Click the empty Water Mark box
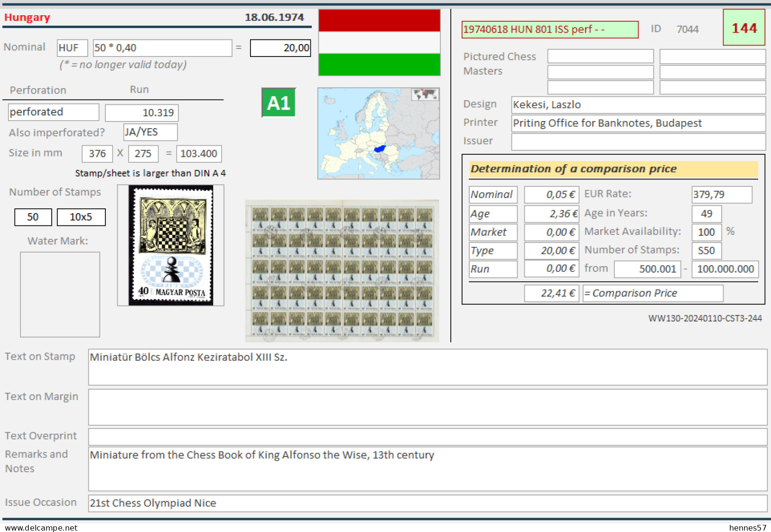The image size is (771, 532). 60,294
